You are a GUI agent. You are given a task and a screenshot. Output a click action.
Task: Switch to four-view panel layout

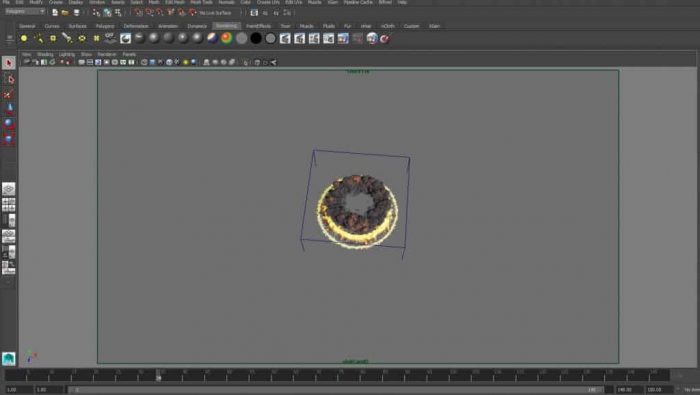[8, 205]
